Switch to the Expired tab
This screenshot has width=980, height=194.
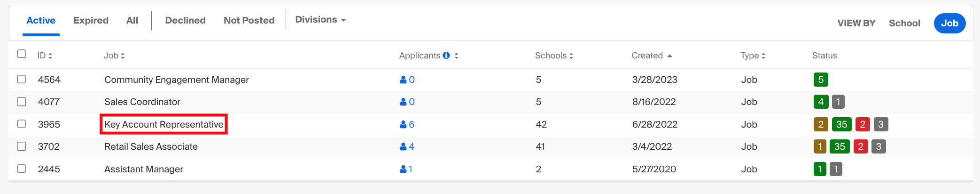point(91,20)
